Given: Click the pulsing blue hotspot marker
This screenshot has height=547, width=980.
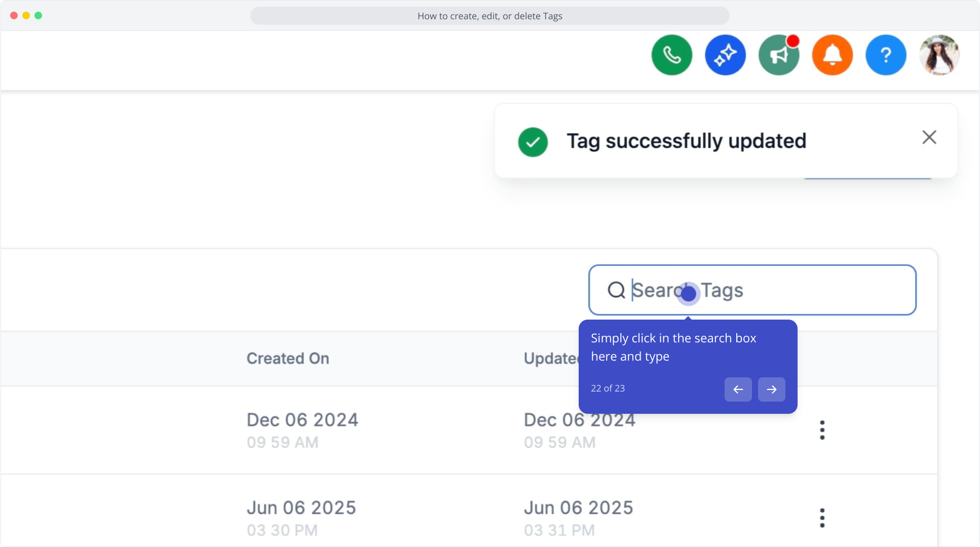Looking at the screenshot, I should [x=688, y=293].
